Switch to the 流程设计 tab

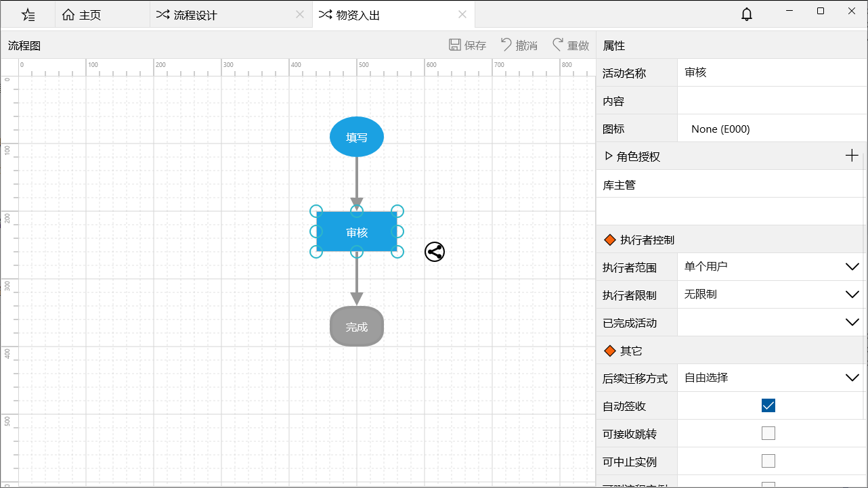pyautogui.click(x=195, y=15)
